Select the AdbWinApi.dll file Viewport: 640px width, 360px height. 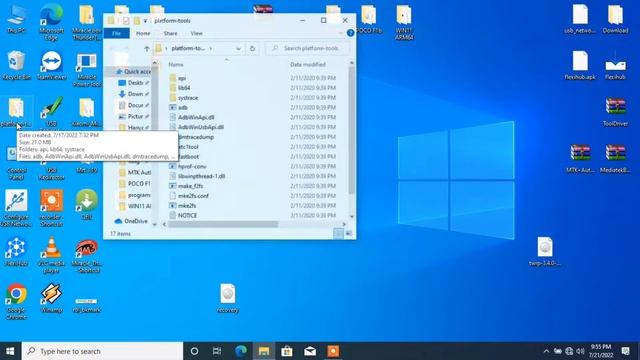tap(191, 117)
